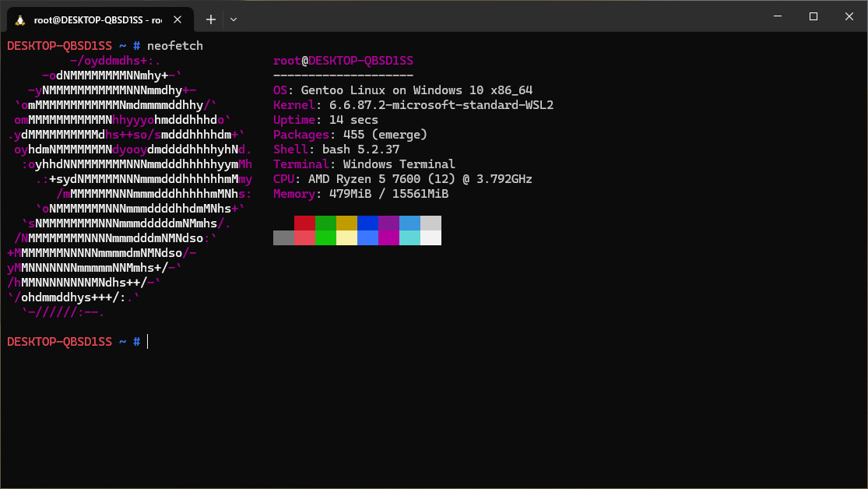Click the cyan color block in bottom row
Screen dimensions: 868x489
pyautogui.click(x=409, y=237)
